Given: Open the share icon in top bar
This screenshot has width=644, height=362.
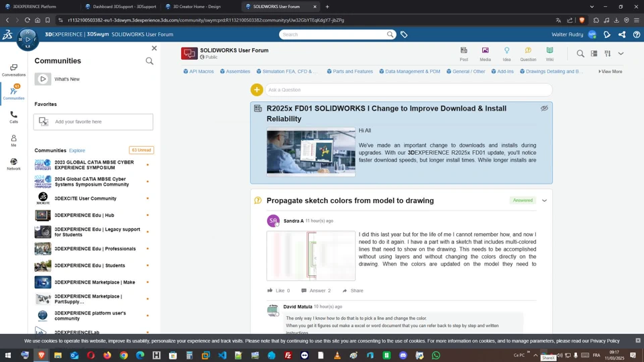Looking at the screenshot, I should point(622,34).
